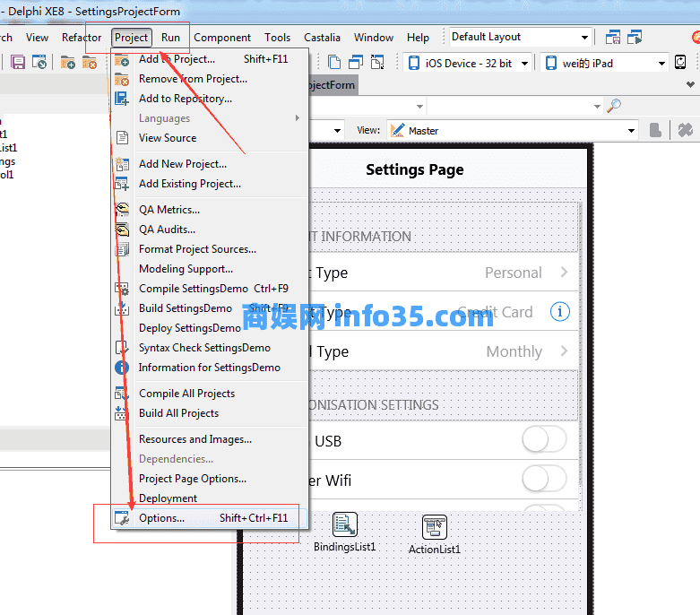The width and height of the screenshot is (700, 615).
Task: Select the BindingsList1 component icon
Action: point(345,524)
